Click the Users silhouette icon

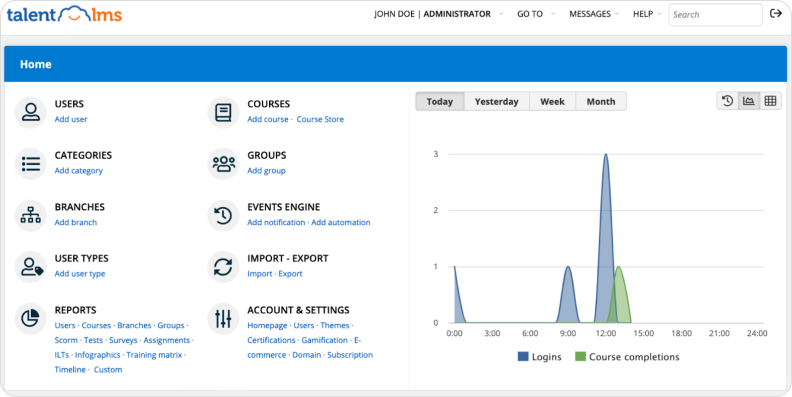(x=31, y=112)
